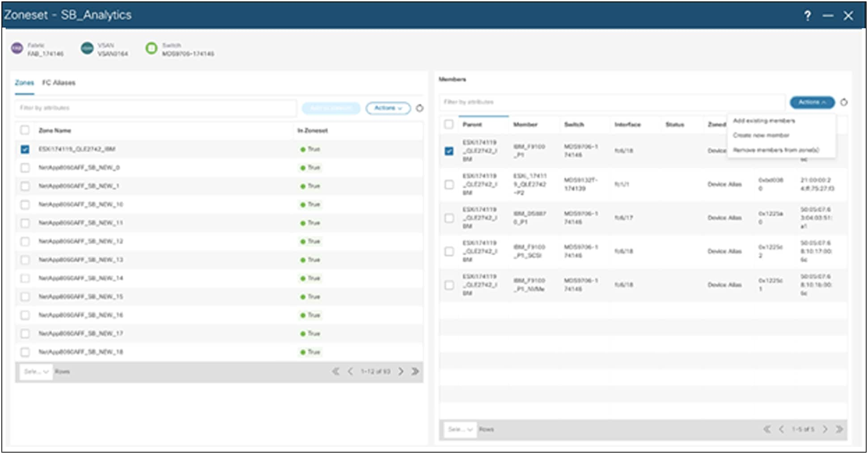
Task: Sort Members by Interface column
Action: click(628, 125)
